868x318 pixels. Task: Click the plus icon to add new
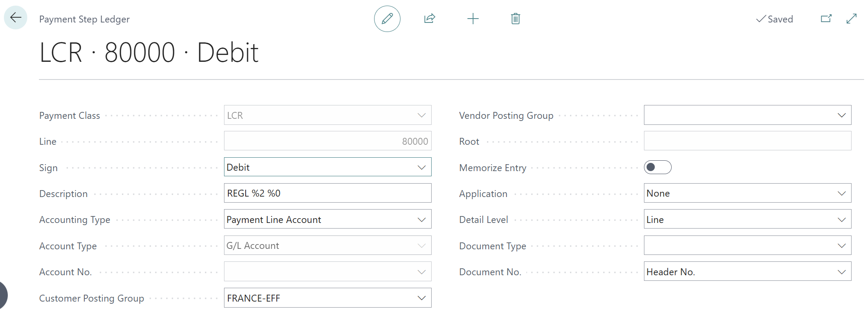click(x=473, y=19)
